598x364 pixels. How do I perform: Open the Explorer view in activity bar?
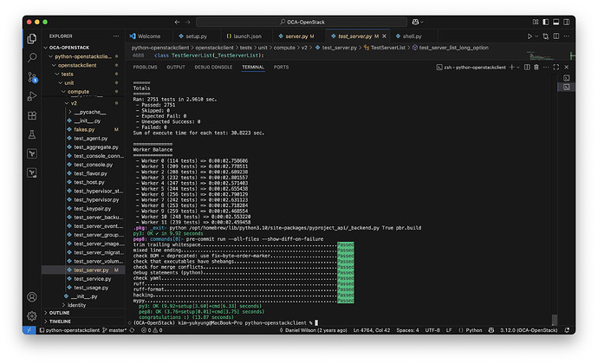click(32, 38)
